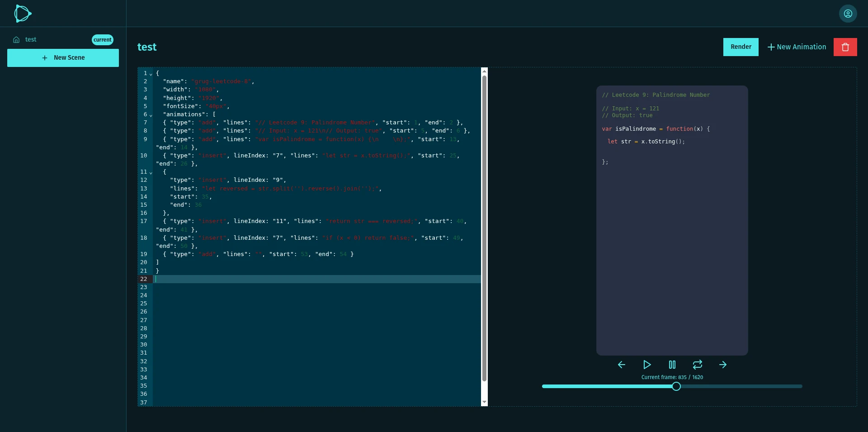Click the editor vertical scrollbar thumb

point(485,228)
